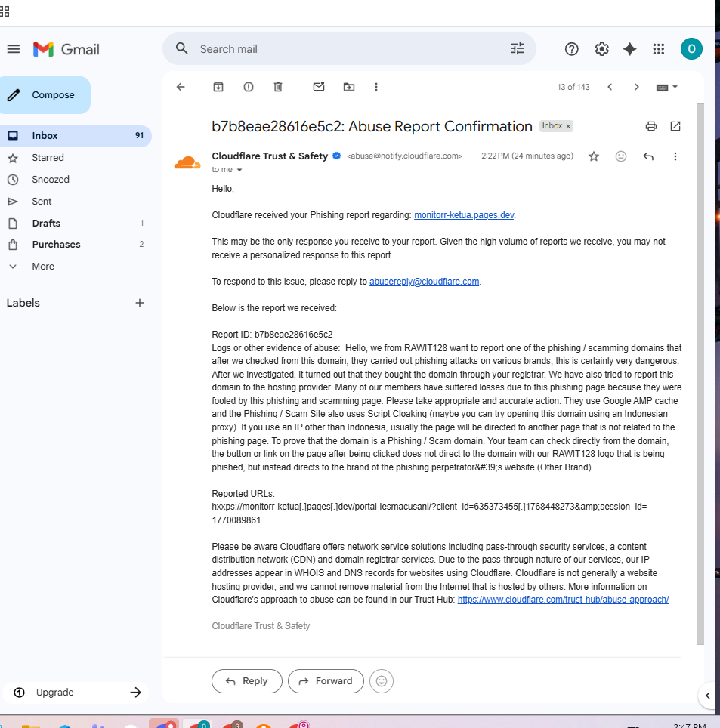Click the '2:22 PM (24 minutes ago)' timestamp

pos(527,156)
